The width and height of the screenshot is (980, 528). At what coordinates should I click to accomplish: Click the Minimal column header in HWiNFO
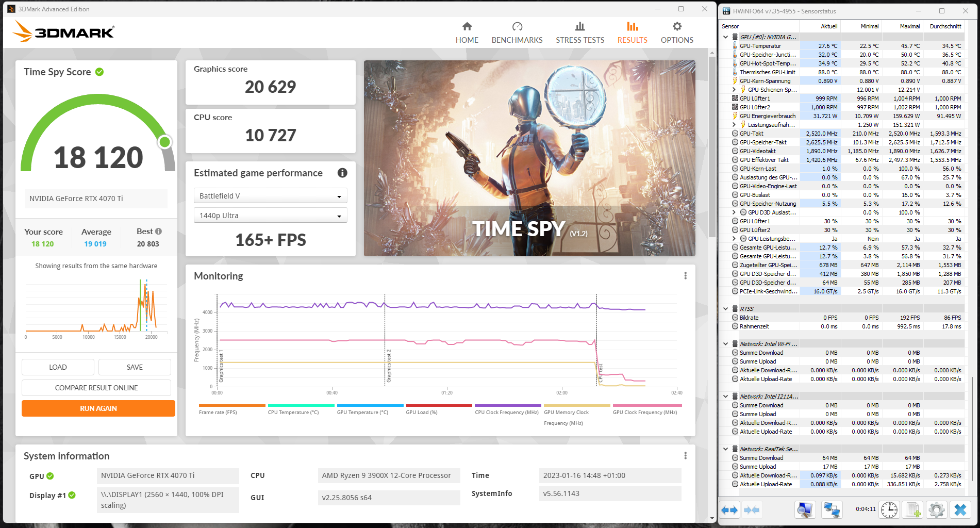[x=861, y=26]
